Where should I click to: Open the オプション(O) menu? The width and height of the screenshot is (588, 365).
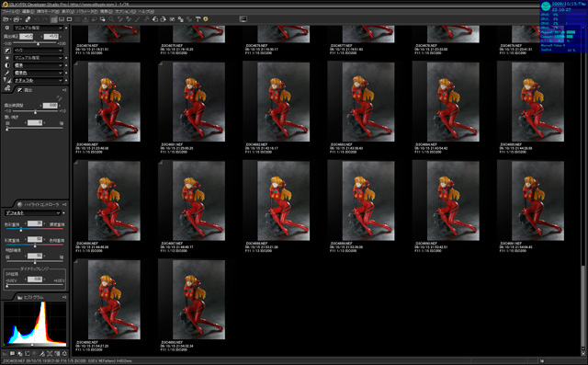tap(126, 12)
